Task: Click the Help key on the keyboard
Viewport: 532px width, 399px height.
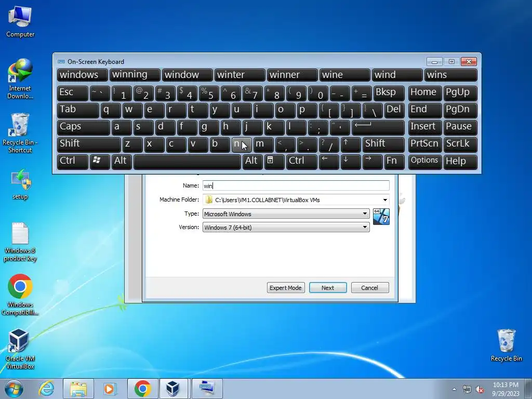Action: (460, 162)
